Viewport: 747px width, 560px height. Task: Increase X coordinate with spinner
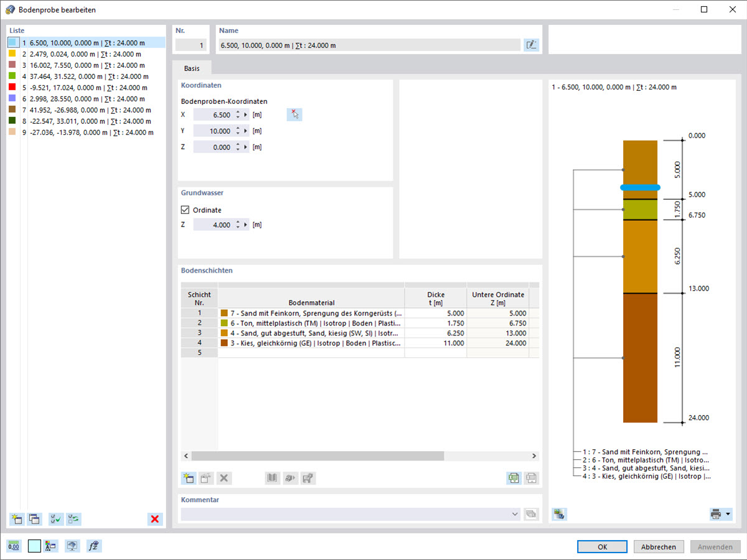pyautogui.click(x=238, y=112)
